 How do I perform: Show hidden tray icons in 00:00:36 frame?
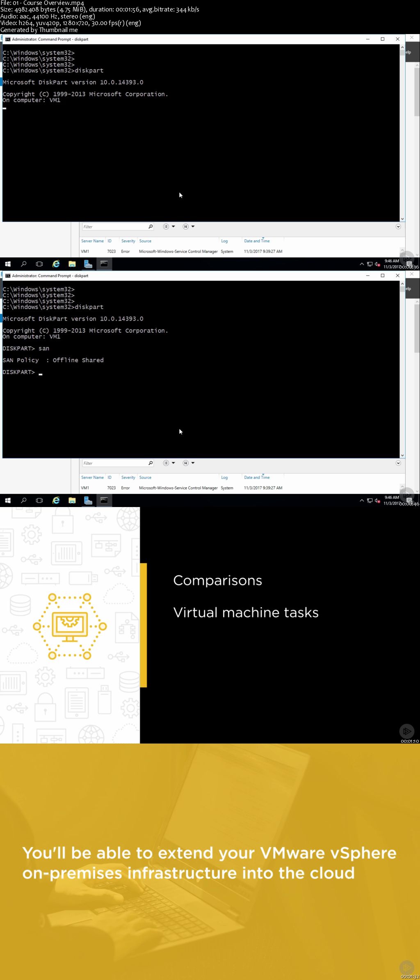(362, 264)
